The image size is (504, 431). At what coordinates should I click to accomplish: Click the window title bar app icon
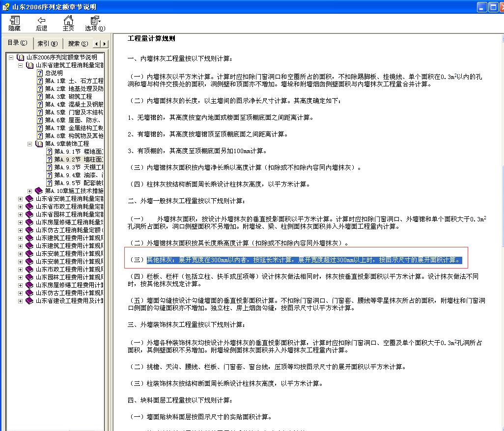pyautogui.click(x=6, y=7)
